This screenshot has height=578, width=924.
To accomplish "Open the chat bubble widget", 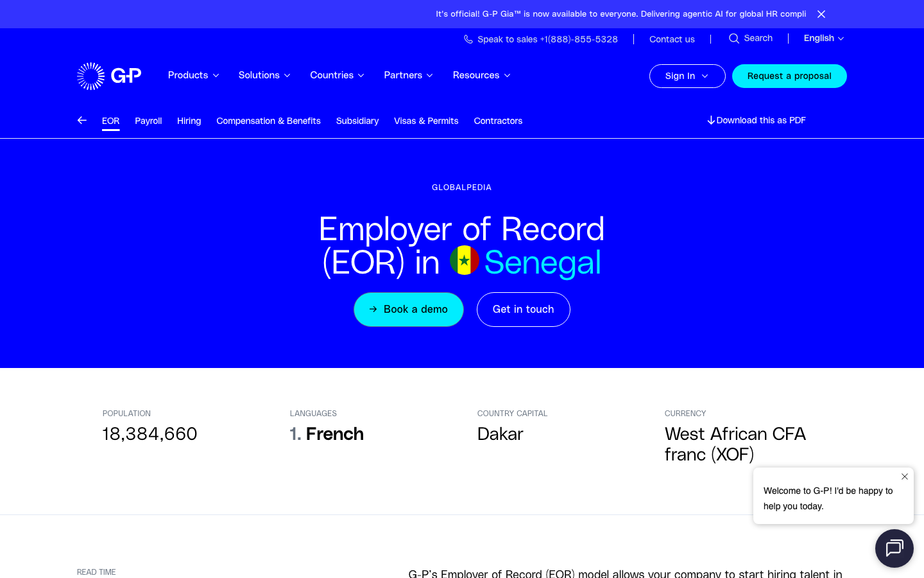I will [894, 548].
